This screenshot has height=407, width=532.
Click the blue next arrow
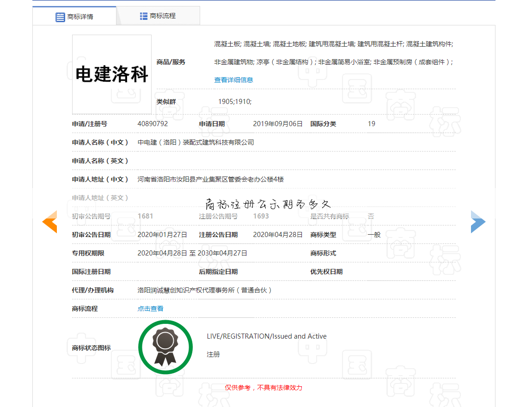pos(478,221)
